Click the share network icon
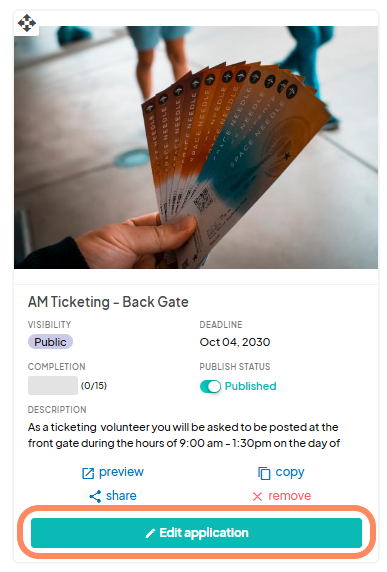Screen dimensions: 387x572 (95, 496)
